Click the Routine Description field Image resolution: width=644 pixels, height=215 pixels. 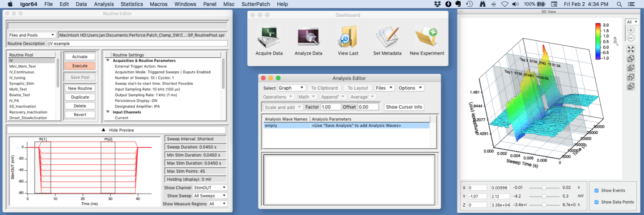coord(137,43)
